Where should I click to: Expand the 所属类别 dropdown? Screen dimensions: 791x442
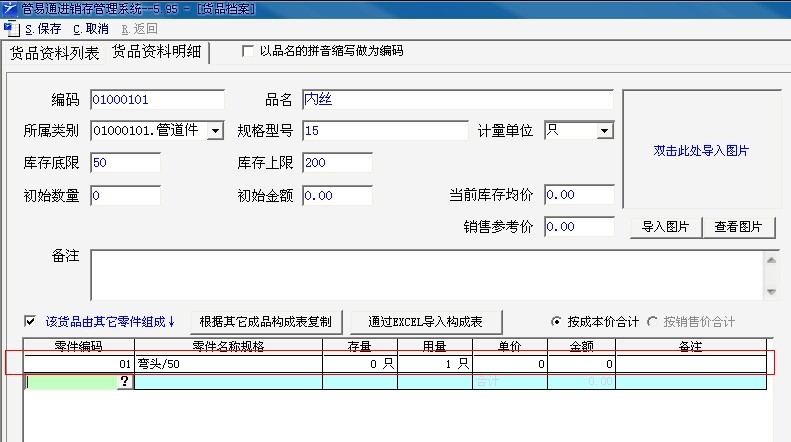tap(218, 131)
